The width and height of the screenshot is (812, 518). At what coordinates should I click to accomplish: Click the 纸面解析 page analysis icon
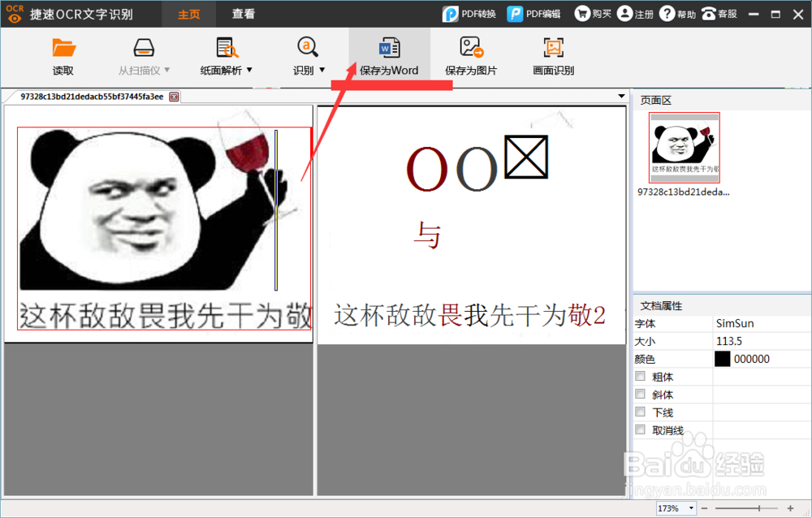pos(227,48)
